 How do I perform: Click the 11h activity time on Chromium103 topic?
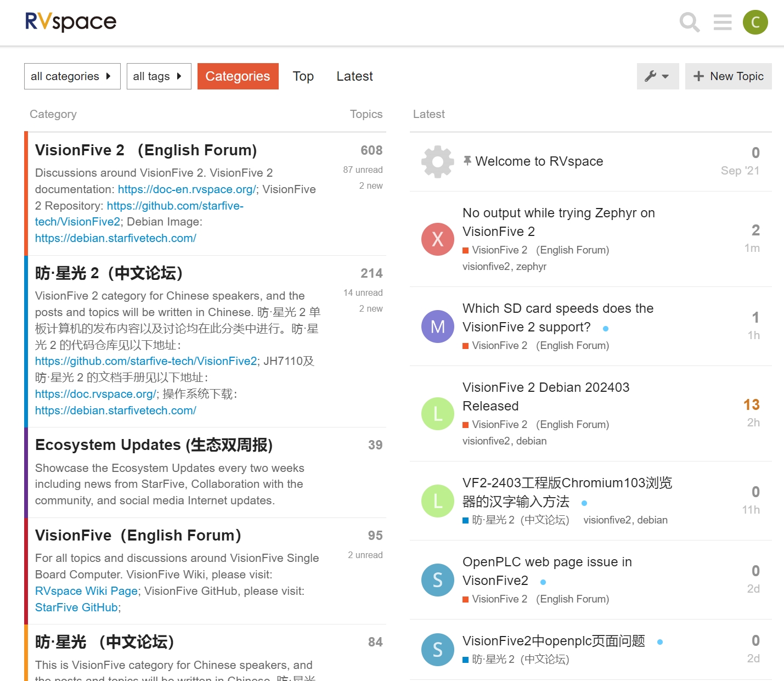tap(751, 510)
